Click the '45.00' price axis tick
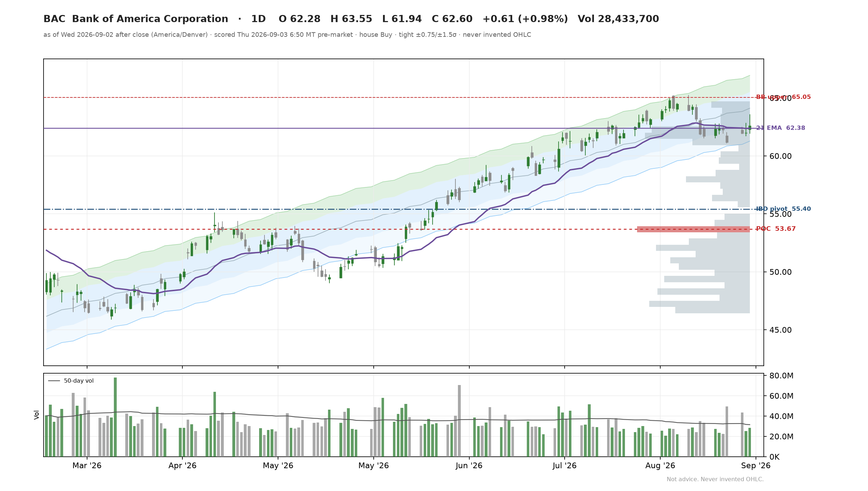Image resolution: width=868 pixels, height=491 pixels. pyautogui.click(x=781, y=330)
